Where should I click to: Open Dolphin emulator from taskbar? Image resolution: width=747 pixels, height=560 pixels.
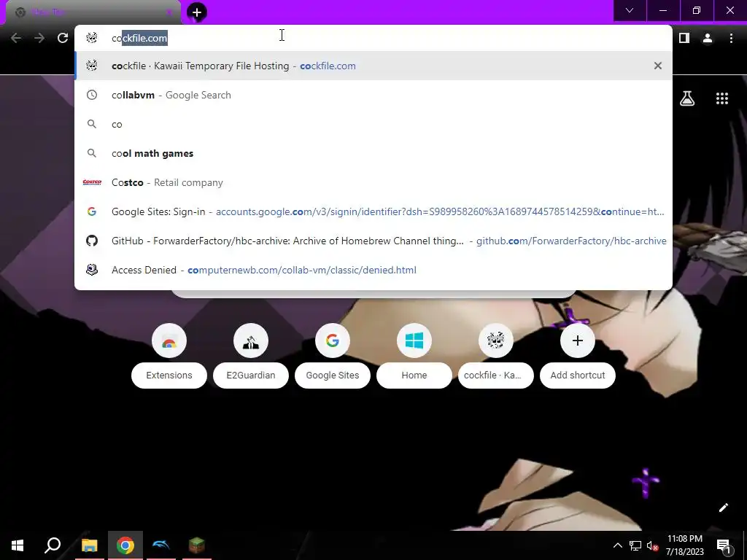point(161,545)
